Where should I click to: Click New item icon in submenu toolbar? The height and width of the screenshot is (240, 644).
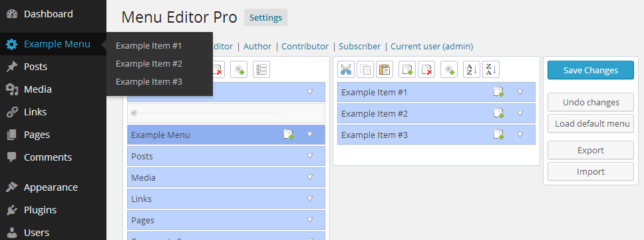click(407, 69)
